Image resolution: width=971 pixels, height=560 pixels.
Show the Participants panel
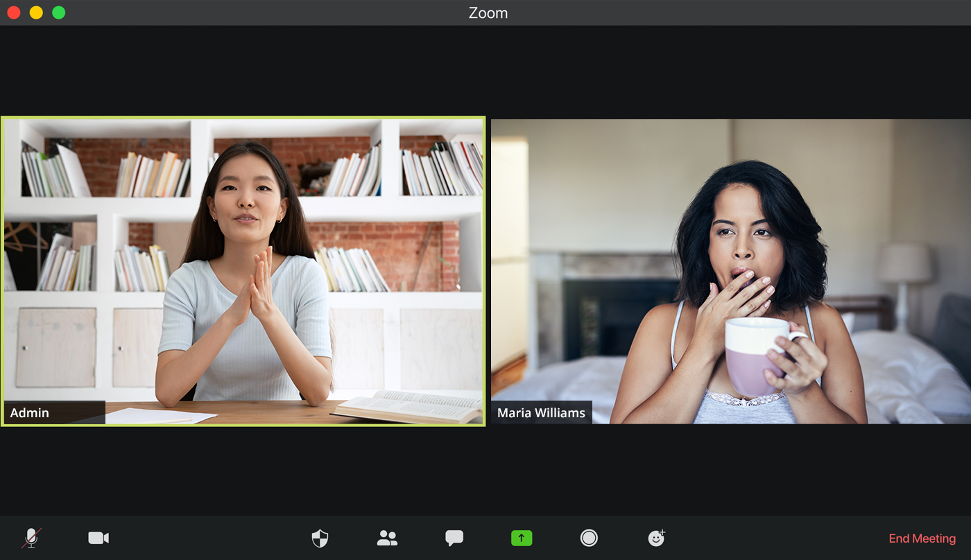click(387, 538)
